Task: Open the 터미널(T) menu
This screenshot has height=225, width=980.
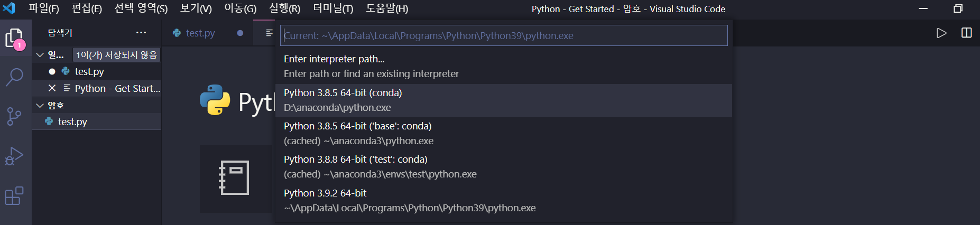Action: (333, 8)
